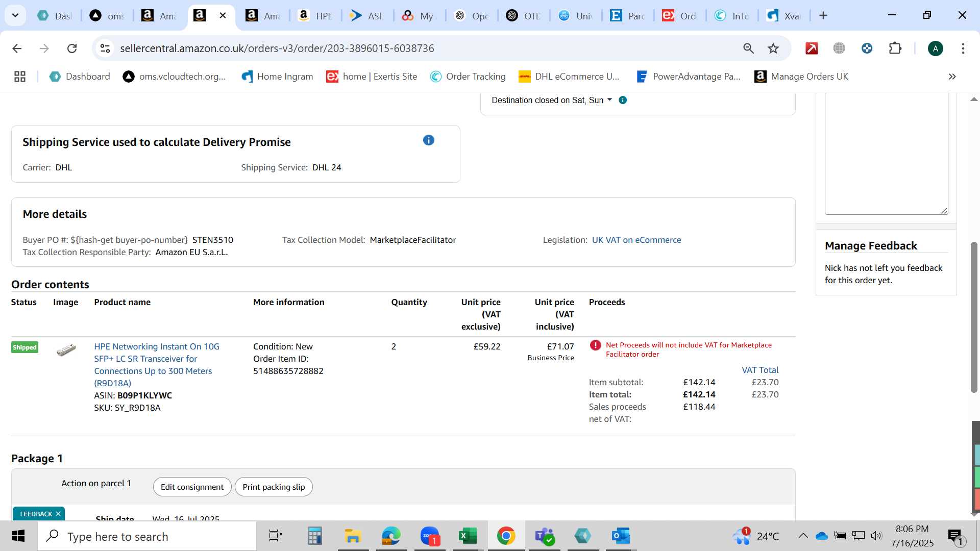The image size is (980, 551).
Task: Open the apps grid in bookmarks bar
Action: 20,77
